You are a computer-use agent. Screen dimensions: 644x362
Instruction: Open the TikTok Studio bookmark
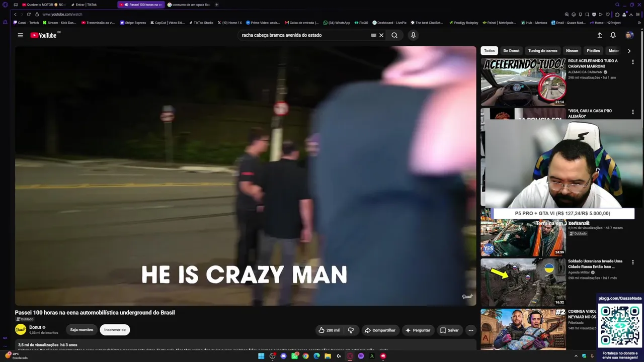click(201, 23)
